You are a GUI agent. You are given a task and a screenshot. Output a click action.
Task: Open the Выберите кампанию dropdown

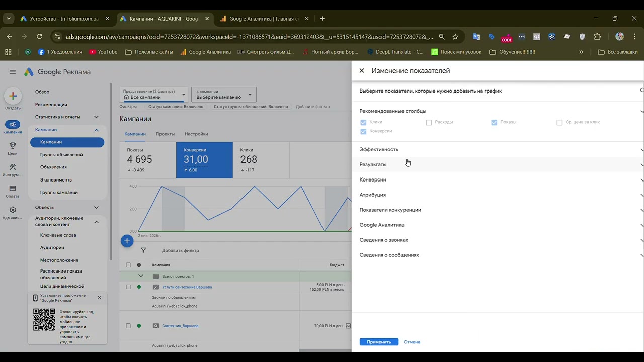(x=224, y=95)
